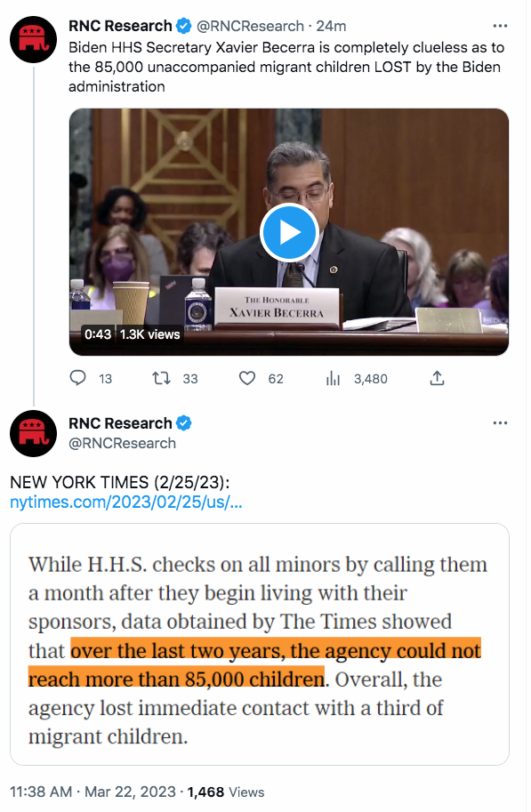View analytics icon showing 3,480
The image size is (531, 812).
coord(334,379)
